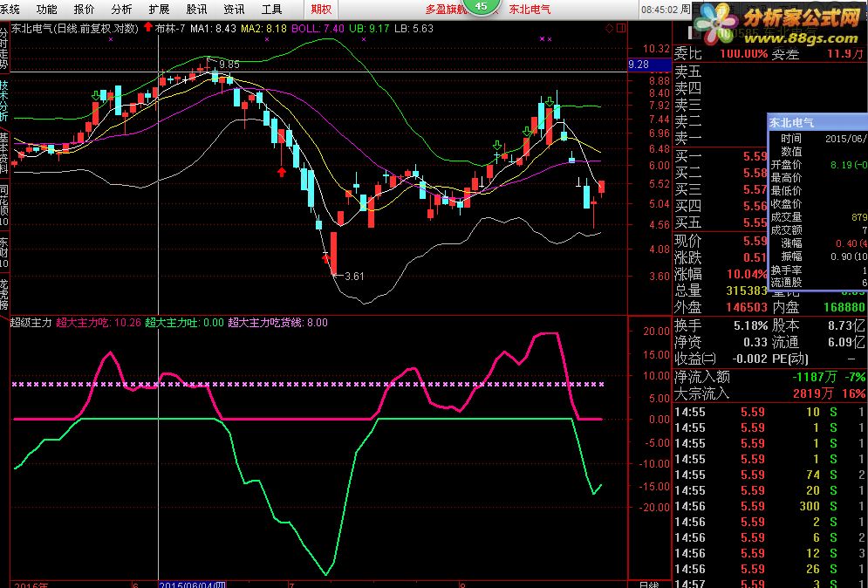The height and width of the screenshot is (588, 868).
Task: Click the 超大主力吃: 10.26 label
Action: (99, 322)
